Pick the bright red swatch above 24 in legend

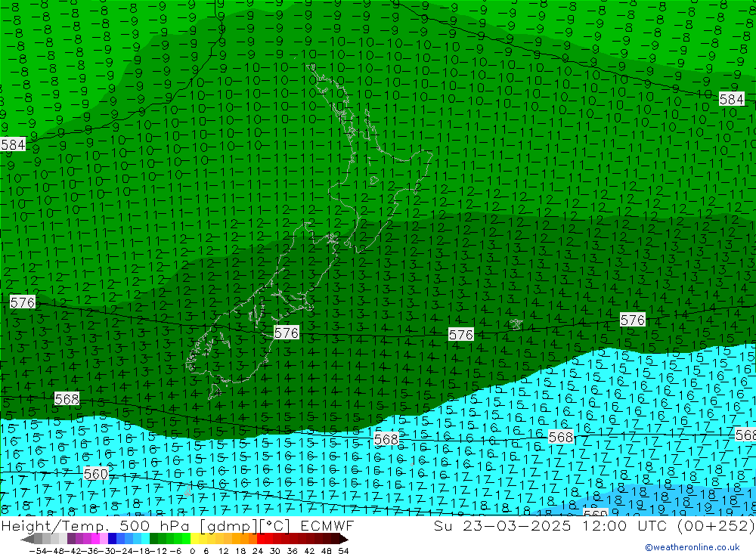coord(261,539)
